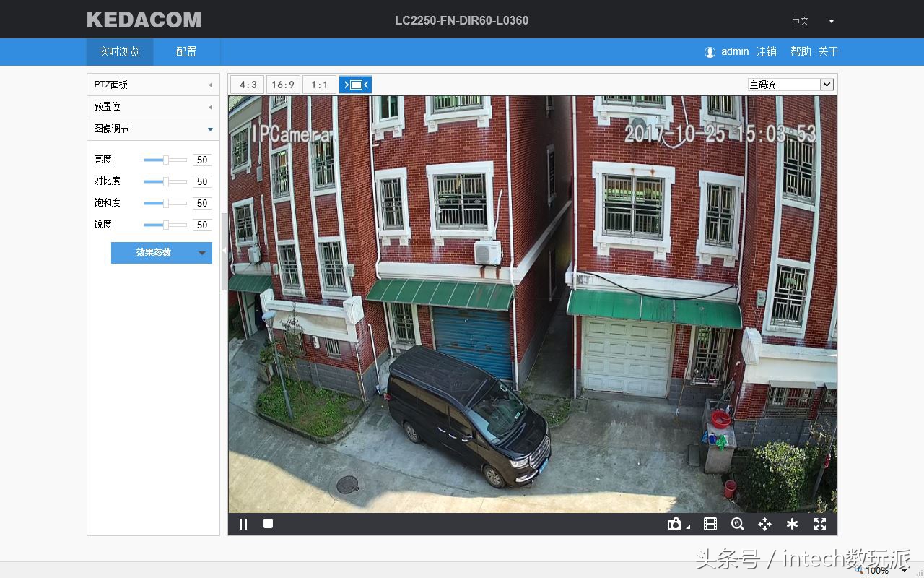Viewport: 924px width, 578px height.
Task: Open the 中文 language selector
Action: (812, 22)
